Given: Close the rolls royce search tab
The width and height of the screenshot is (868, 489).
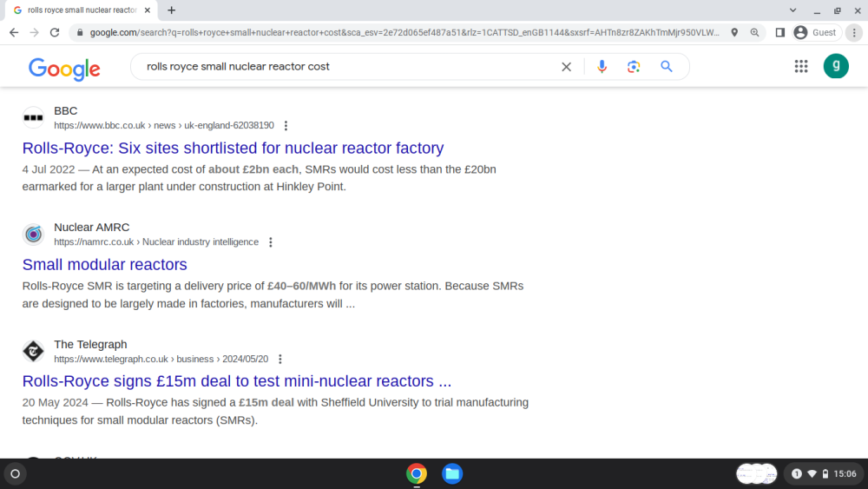Looking at the screenshot, I should [148, 10].
